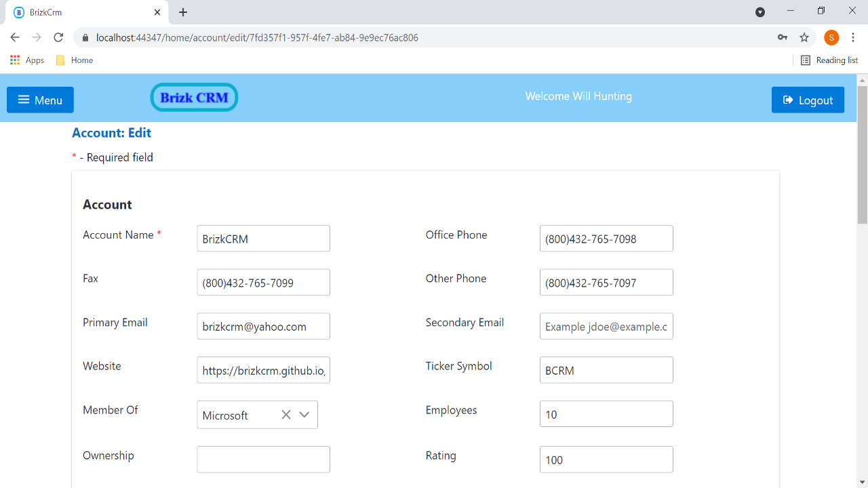Focus the browser address bar URL
The image size is (868, 488).
(x=257, y=38)
